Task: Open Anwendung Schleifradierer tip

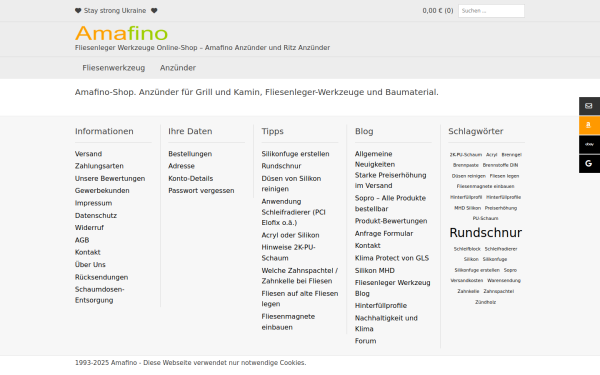Action: [x=293, y=212]
